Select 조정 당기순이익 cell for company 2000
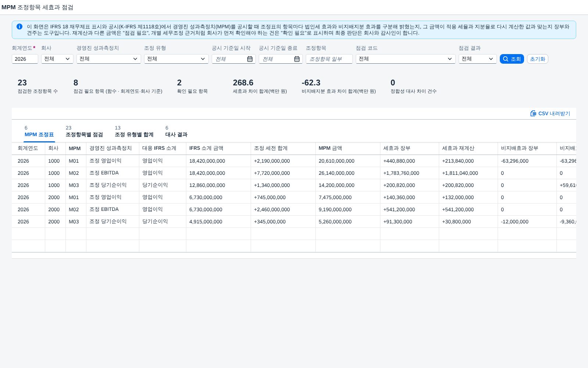 (112, 222)
